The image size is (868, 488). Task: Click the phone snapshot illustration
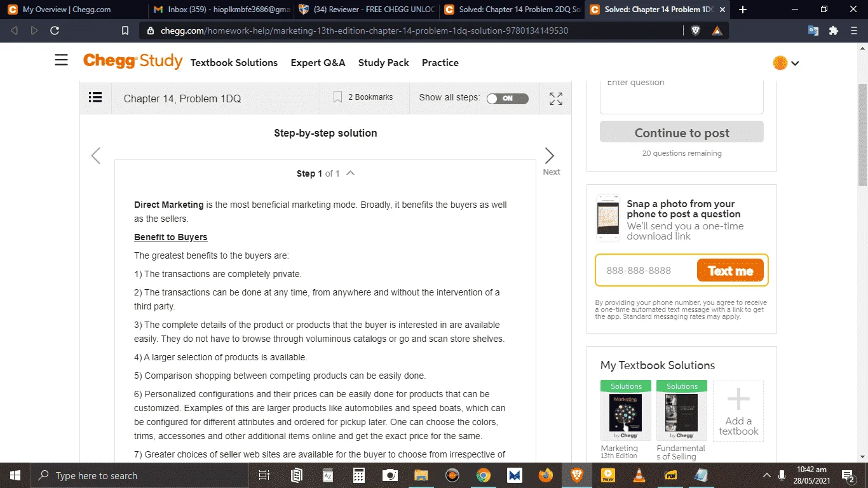point(608,218)
